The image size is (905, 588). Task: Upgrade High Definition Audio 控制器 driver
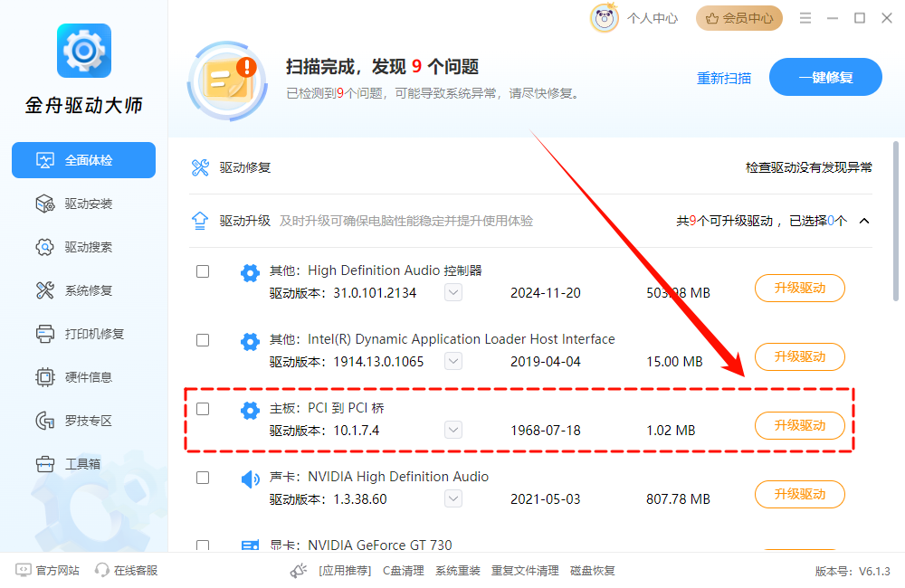click(x=800, y=288)
